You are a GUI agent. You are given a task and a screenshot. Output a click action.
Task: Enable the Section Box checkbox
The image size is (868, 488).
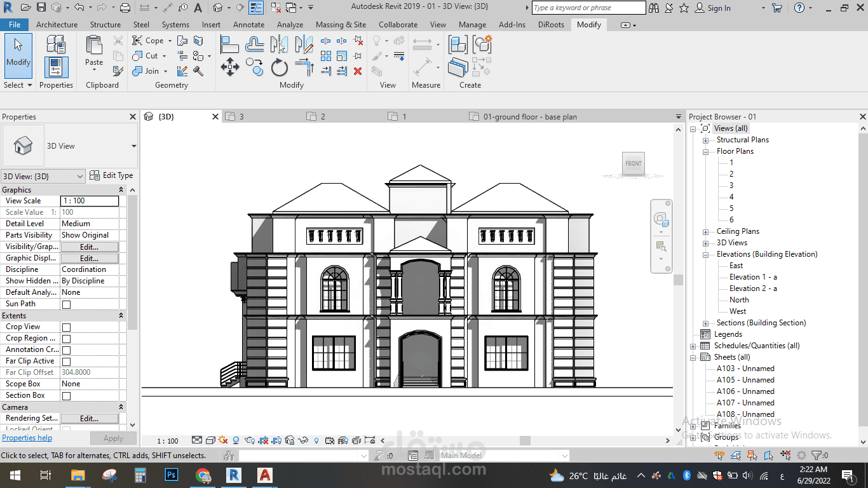[x=66, y=396]
